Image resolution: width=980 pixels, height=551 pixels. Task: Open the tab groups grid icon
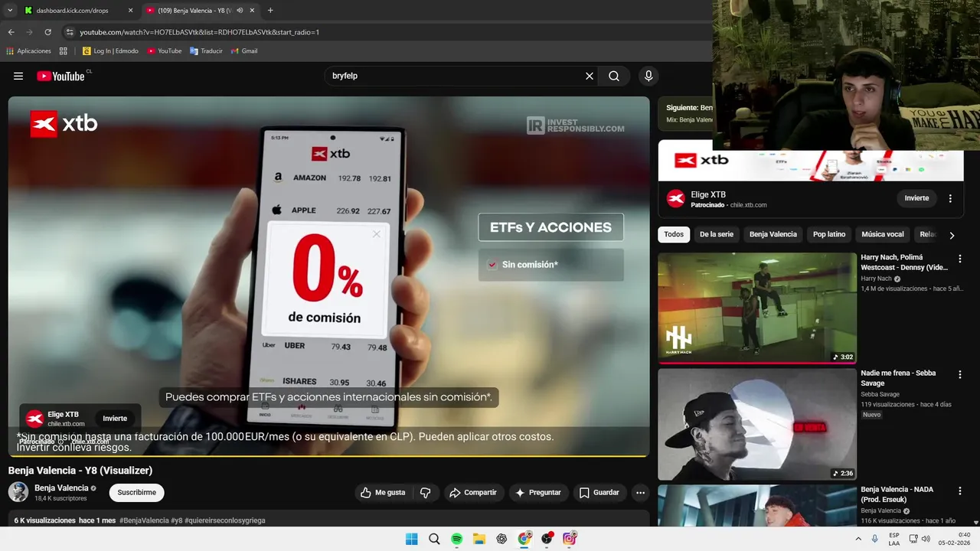64,51
